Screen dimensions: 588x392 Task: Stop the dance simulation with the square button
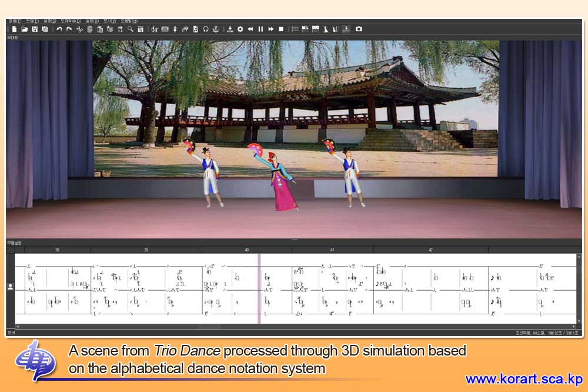click(281, 29)
